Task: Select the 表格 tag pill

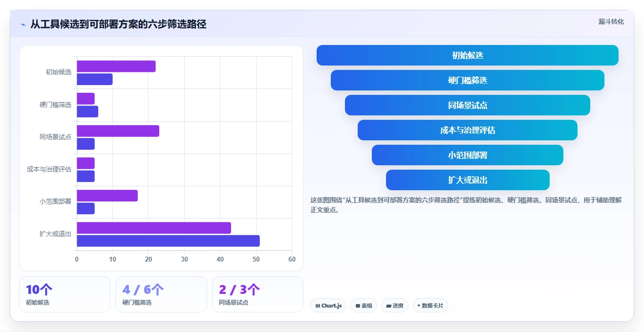Action: click(x=364, y=306)
